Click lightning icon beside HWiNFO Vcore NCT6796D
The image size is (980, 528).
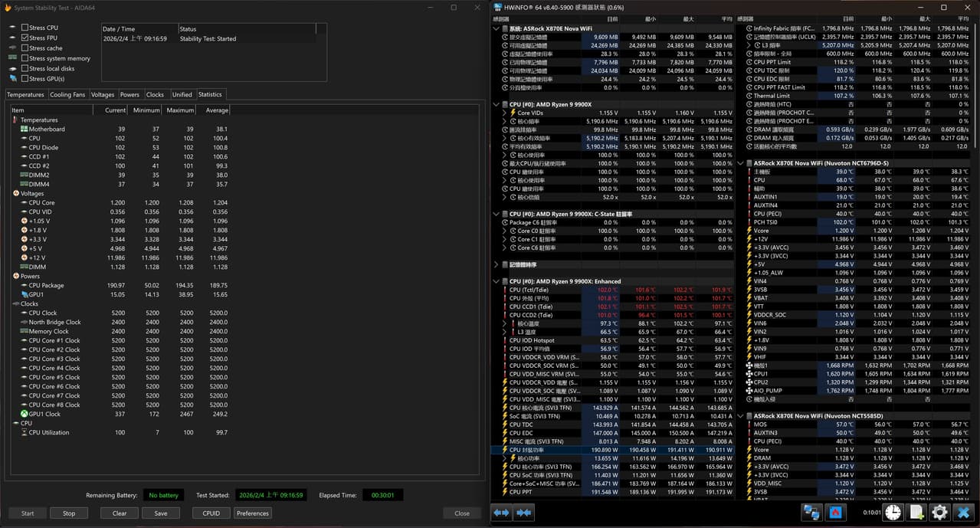pyautogui.click(x=749, y=231)
